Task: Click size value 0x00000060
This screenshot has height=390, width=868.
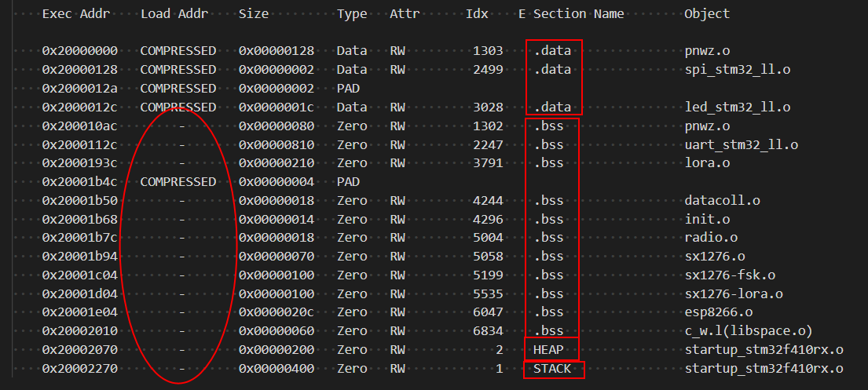Action: point(277,331)
